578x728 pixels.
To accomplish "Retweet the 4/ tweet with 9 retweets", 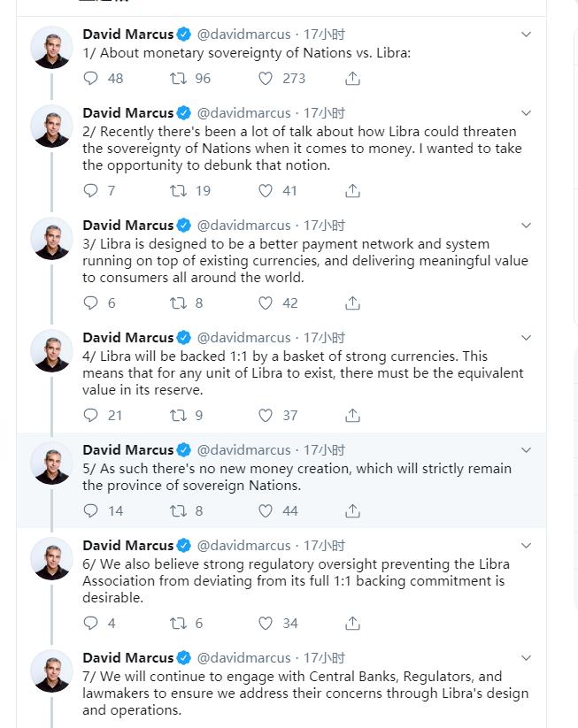I will tap(178, 416).
